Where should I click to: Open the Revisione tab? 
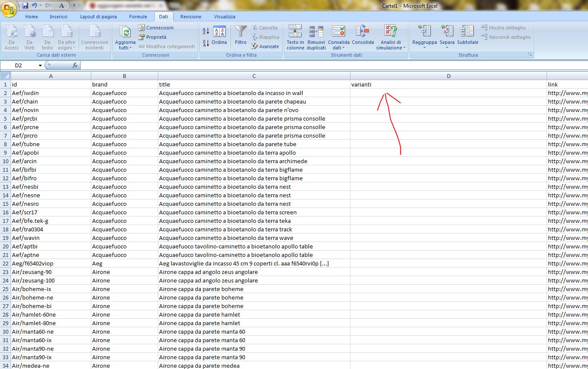pos(191,17)
